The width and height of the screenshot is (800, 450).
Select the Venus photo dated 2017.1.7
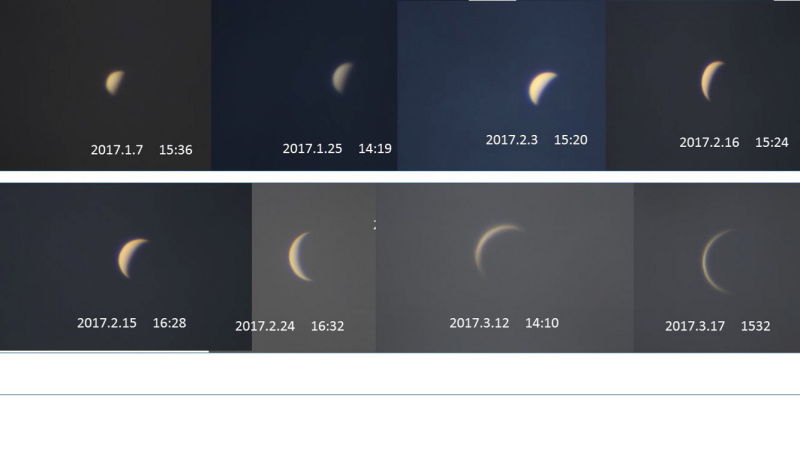106,85
